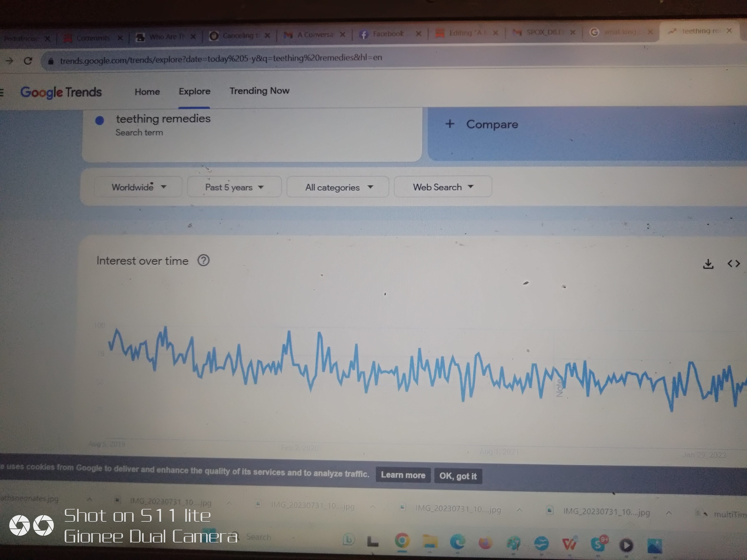Screen dimensions: 747x560
Task: Click OK, got it in cookie banner
Action: 458,476
